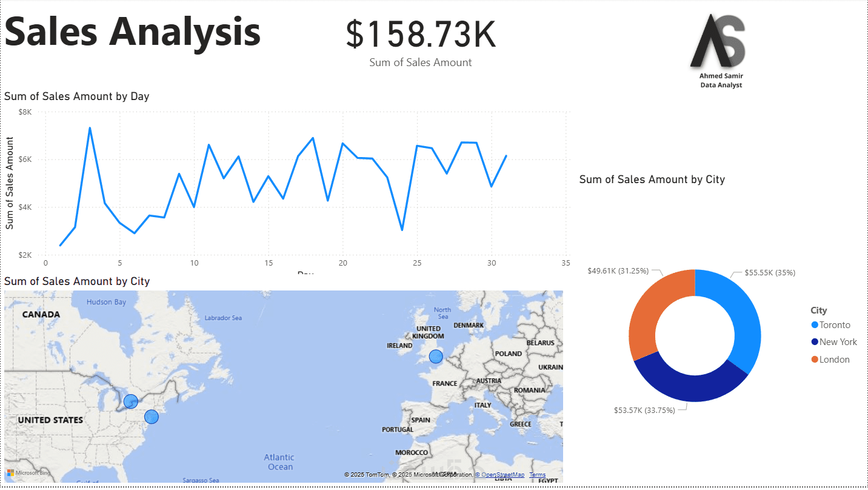The width and height of the screenshot is (868, 490).
Task: Click the $8K y-axis label
Action: pyautogui.click(x=25, y=112)
